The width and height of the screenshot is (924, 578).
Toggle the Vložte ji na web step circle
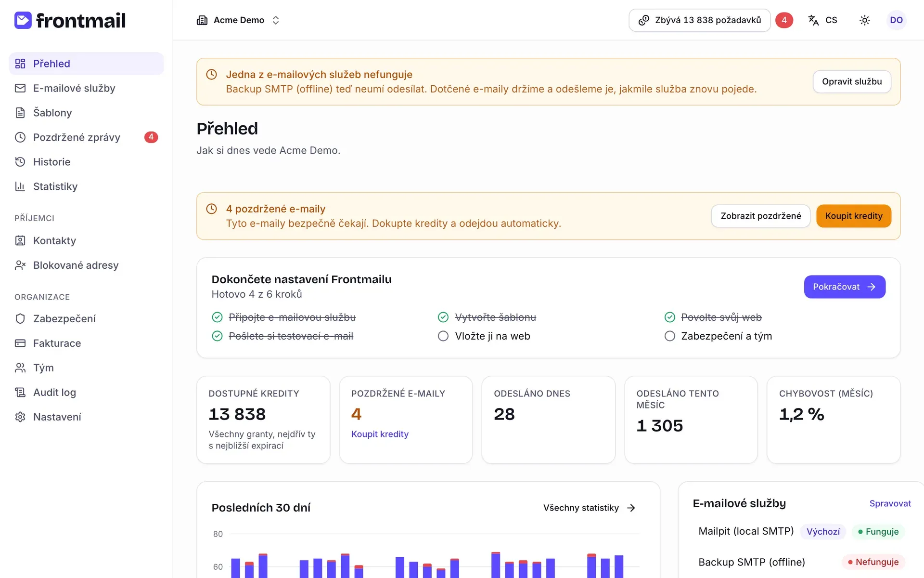(x=443, y=336)
